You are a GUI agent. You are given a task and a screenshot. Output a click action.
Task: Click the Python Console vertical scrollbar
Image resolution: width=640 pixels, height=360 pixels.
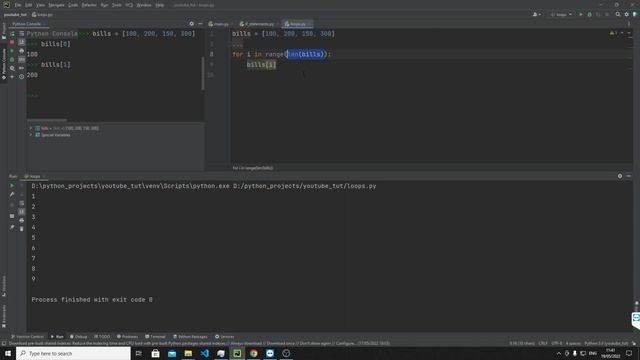(x=203, y=73)
